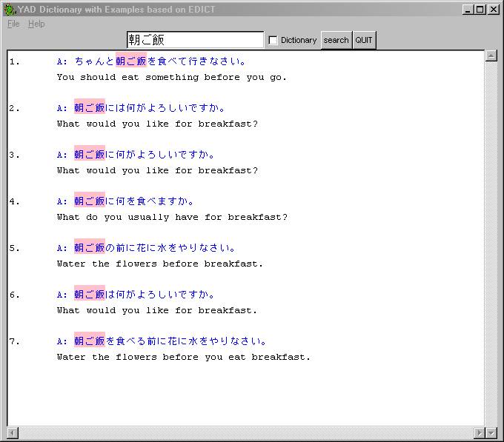This screenshot has width=504, height=442.
Task: Click the search text input field
Action: [x=195, y=40]
